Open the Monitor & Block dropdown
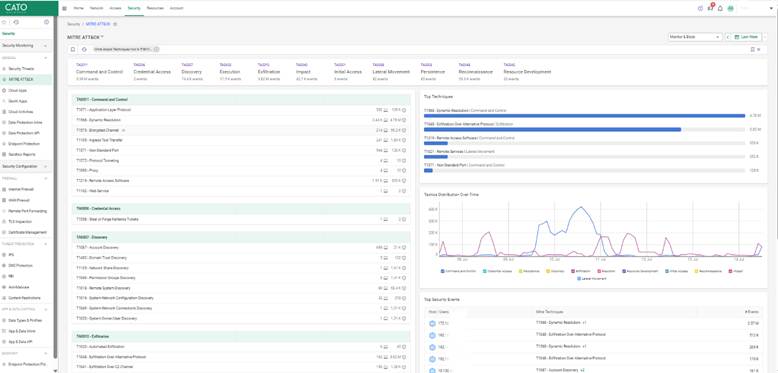The image size is (778, 373). (x=695, y=37)
